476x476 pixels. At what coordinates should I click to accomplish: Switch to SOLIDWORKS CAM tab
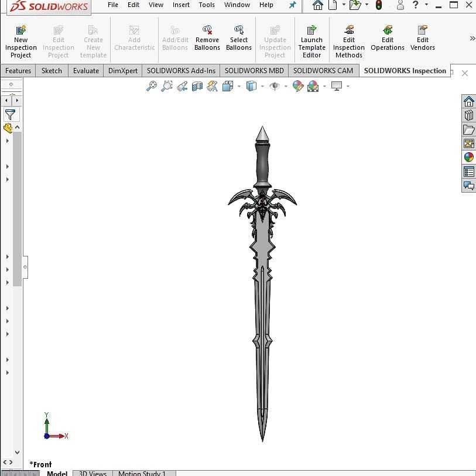[x=323, y=71]
